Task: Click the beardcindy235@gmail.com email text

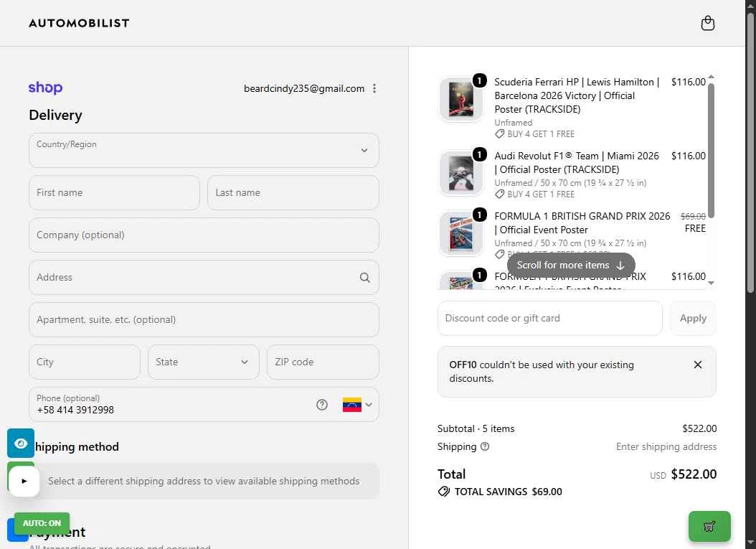Action: 303,88
